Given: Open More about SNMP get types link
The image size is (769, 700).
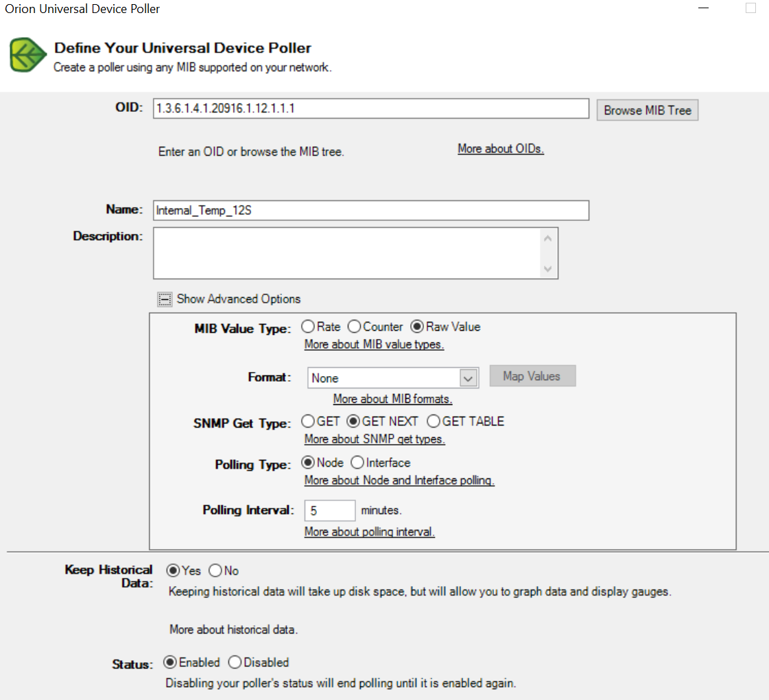Looking at the screenshot, I should pos(375,439).
